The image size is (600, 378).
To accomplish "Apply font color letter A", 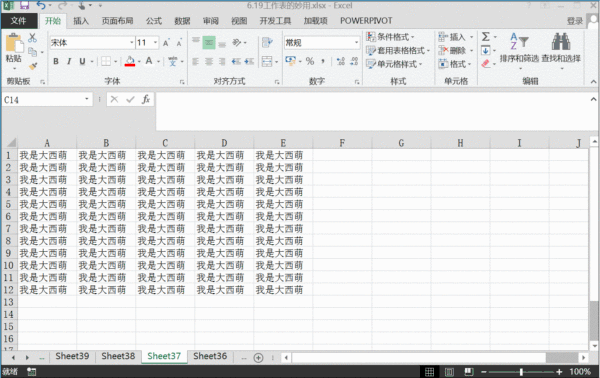I will coord(149,61).
